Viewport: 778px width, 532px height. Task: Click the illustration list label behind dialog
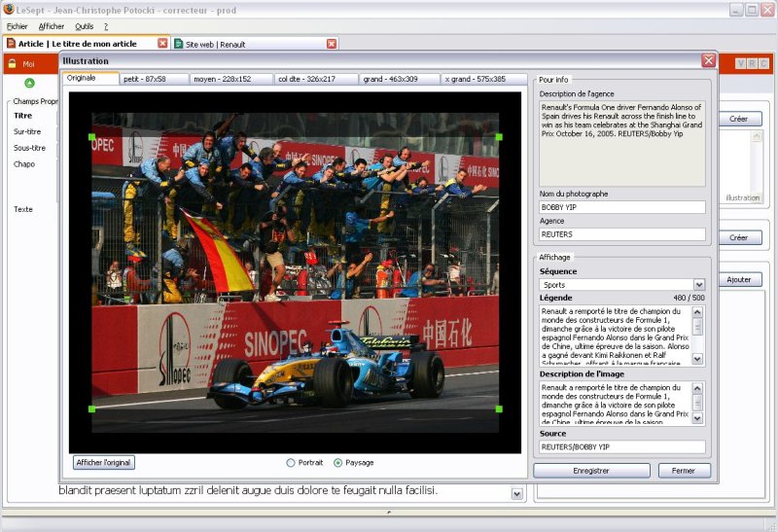(x=743, y=197)
